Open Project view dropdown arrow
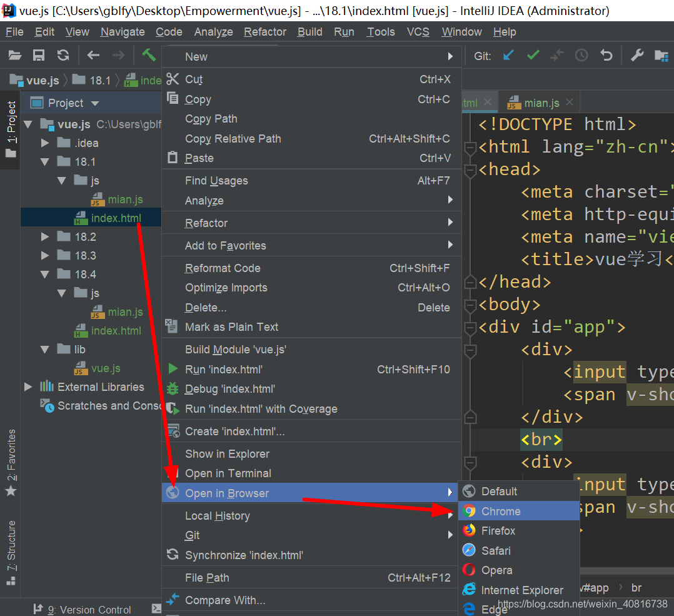This screenshot has width=674, height=616. tap(95, 103)
